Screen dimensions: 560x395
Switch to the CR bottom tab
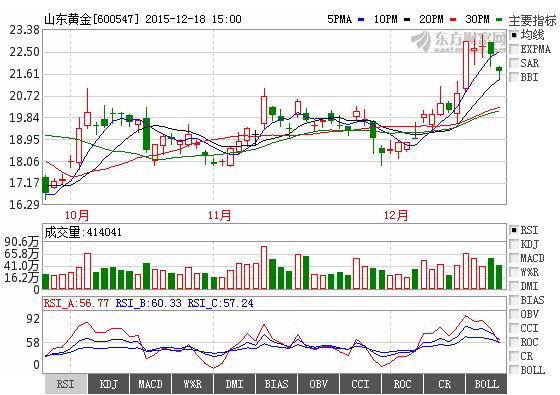[444, 384]
